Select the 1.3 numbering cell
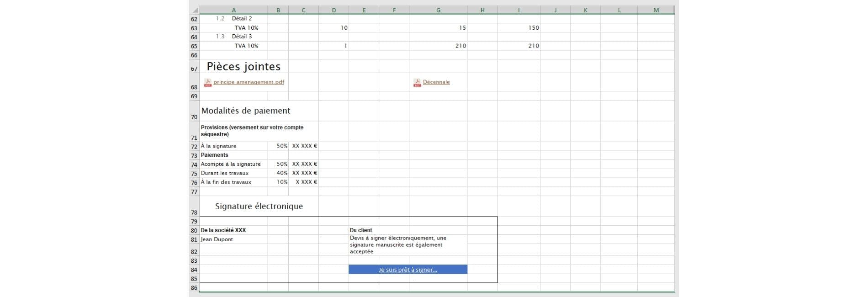This screenshot has width=868, height=297. point(220,37)
